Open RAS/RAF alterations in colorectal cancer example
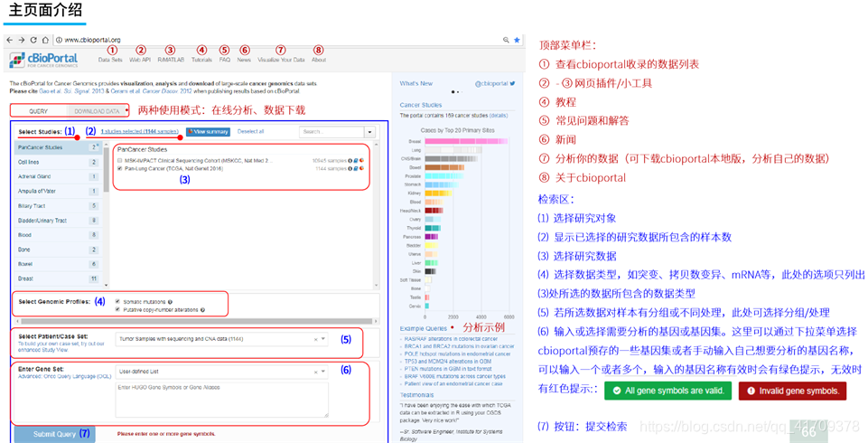868x443 pixels. pos(451,339)
